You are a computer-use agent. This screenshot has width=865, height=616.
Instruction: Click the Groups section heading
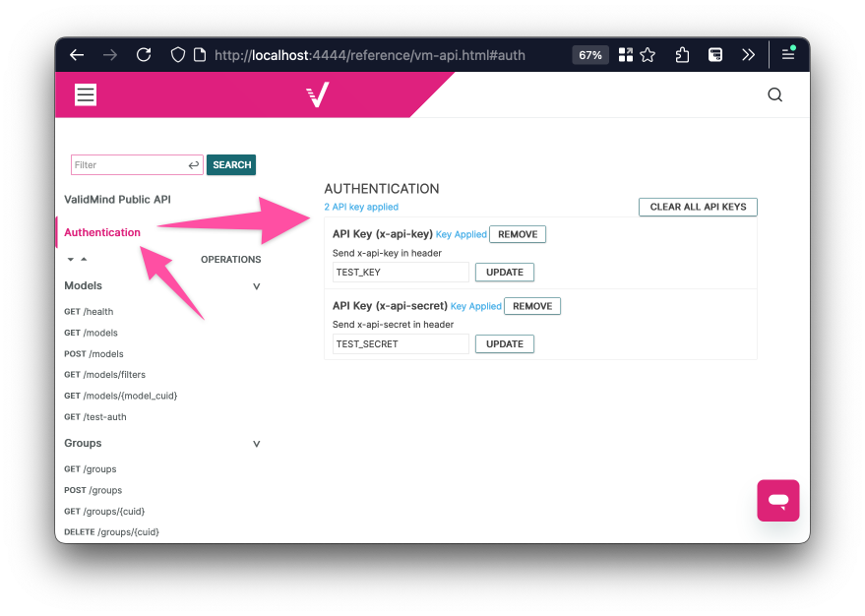83,444
